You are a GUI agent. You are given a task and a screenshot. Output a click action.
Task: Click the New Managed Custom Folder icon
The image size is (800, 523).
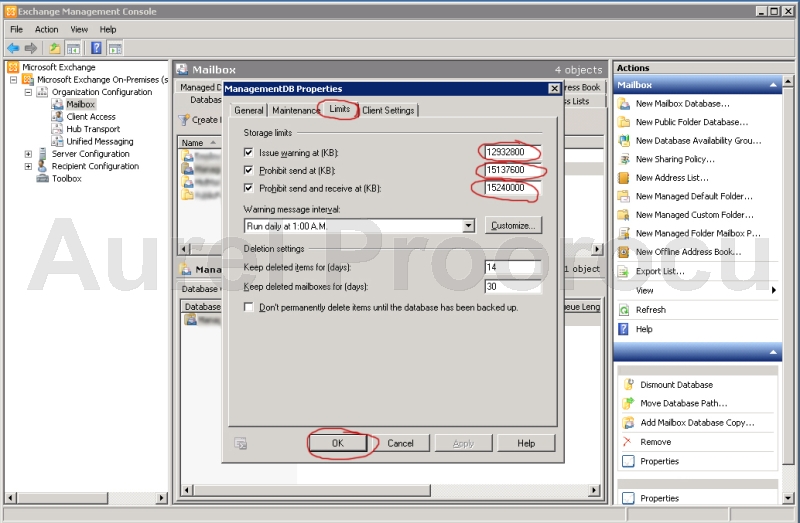pyautogui.click(x=623, y=215)
